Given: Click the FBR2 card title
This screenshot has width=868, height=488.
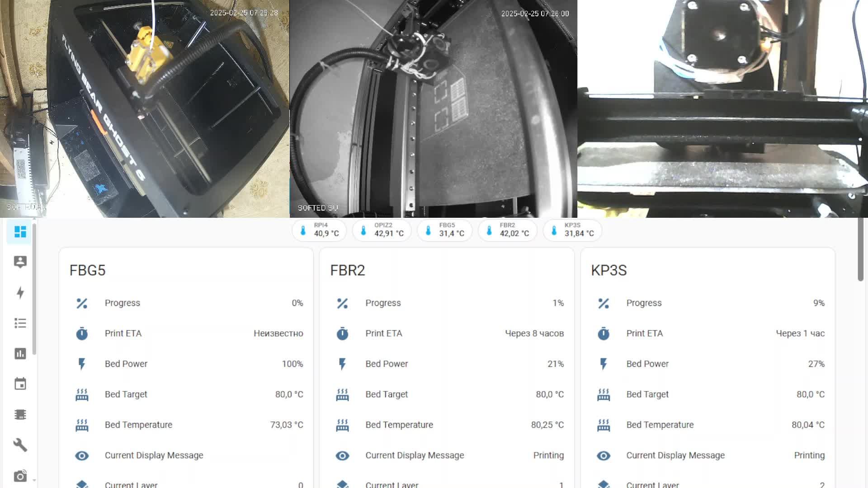Looking at the screenshot, I should point(348,270).
